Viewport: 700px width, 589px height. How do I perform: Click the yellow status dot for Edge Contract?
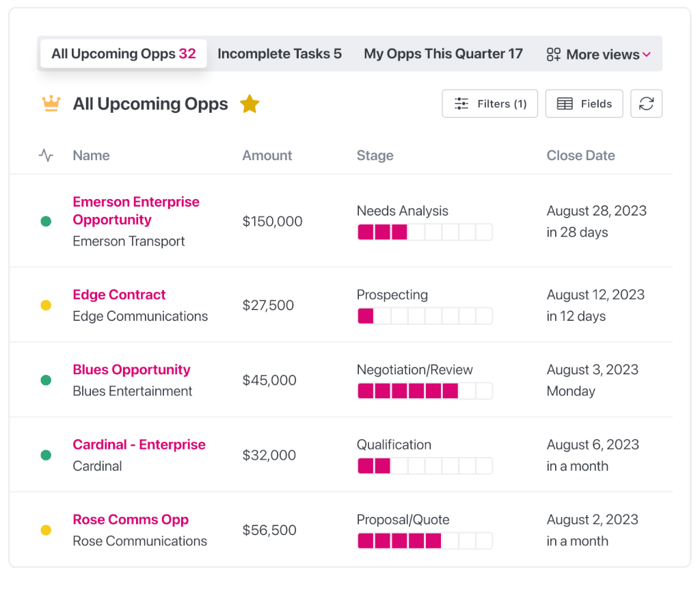click(46, 305)
